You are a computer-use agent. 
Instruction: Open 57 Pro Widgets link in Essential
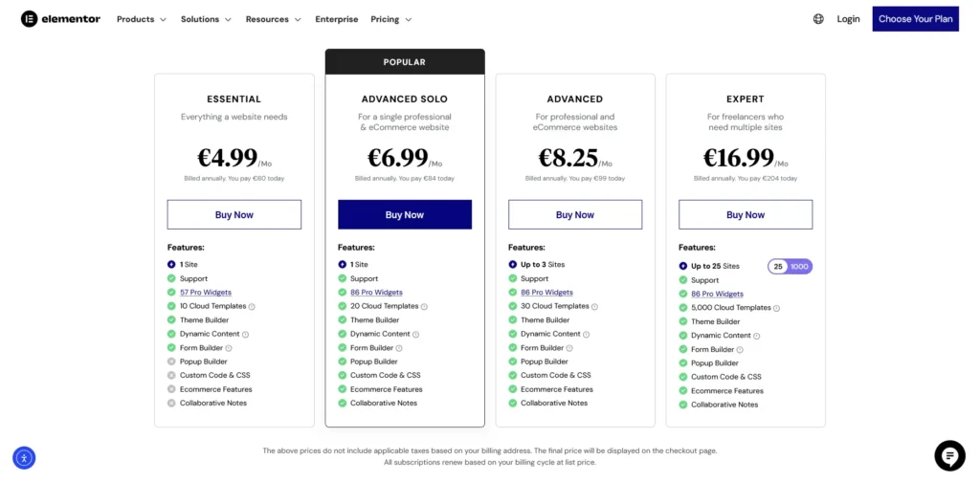coord(206,293)
